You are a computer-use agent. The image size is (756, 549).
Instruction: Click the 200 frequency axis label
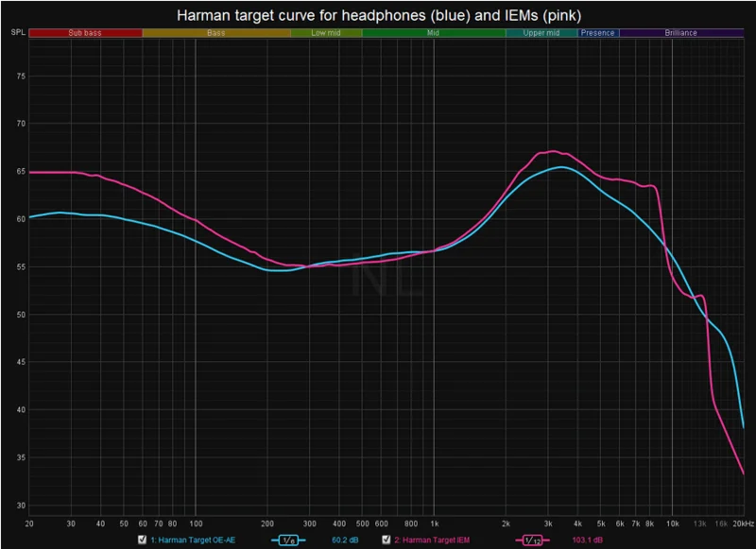click(267, 523)
